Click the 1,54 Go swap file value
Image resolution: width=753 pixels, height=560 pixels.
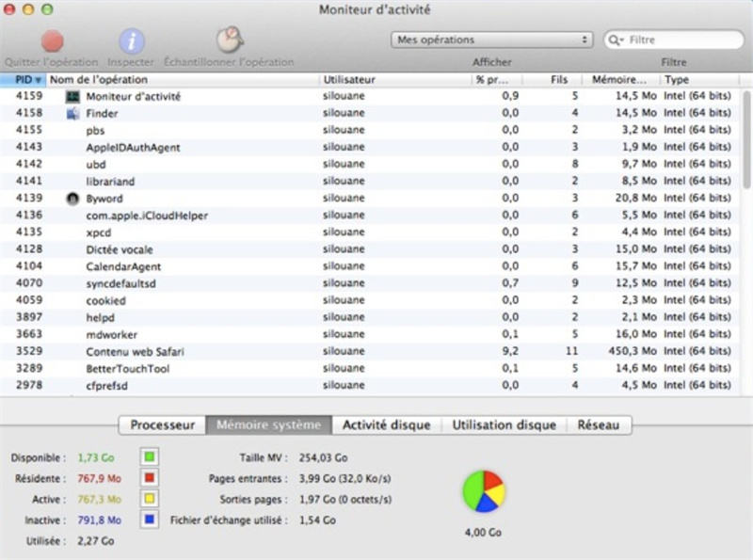point(317,520)
